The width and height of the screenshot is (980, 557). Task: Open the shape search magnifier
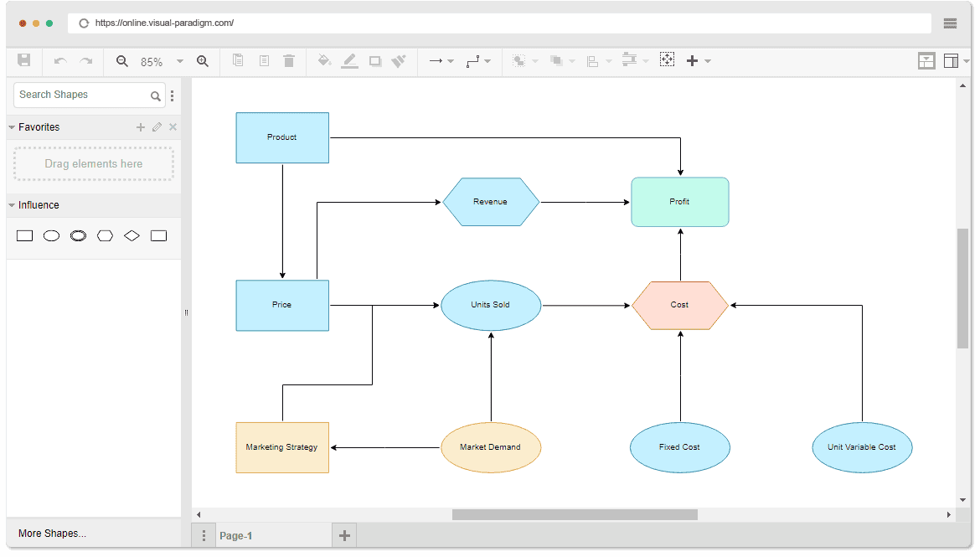[x=156, y=96]
